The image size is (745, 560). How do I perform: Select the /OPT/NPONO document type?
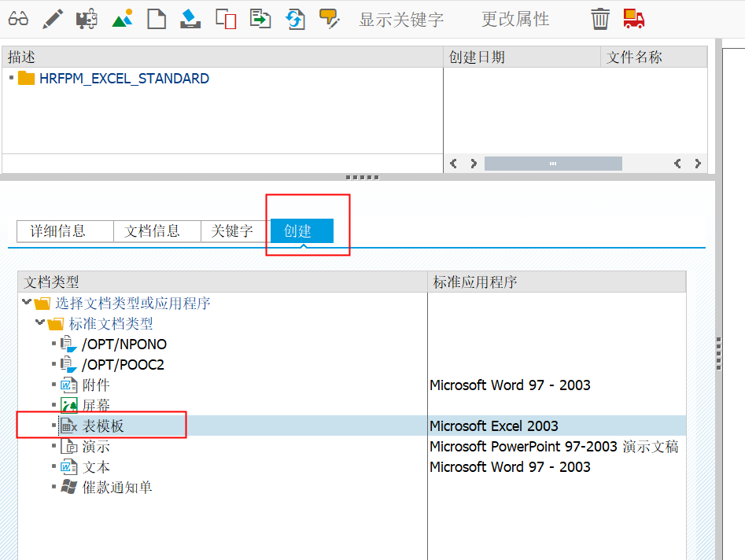coord(124,344)
